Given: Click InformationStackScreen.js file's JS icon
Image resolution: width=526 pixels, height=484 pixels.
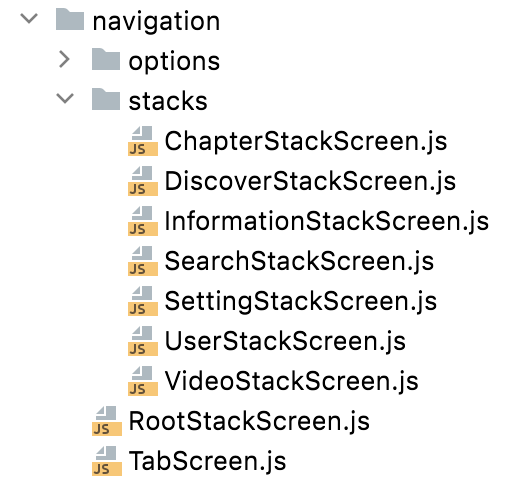Looking at the screenshot, I should (x=143, y=221).
